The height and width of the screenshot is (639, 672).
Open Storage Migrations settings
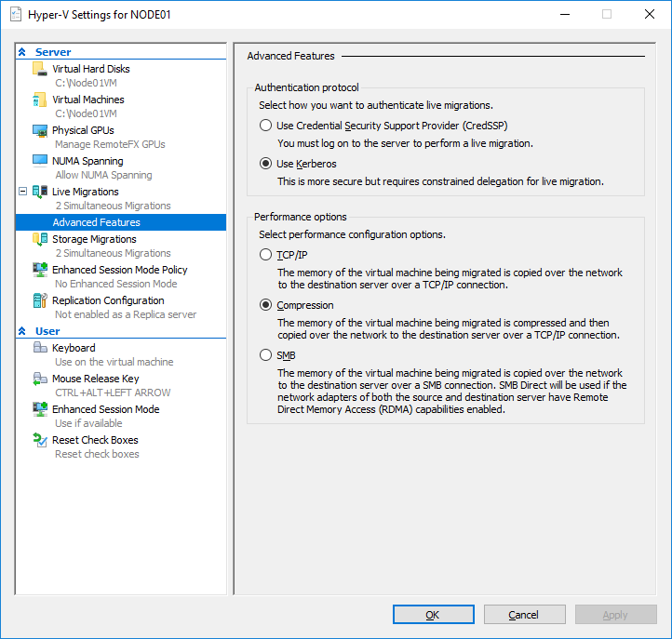point(94,239)
